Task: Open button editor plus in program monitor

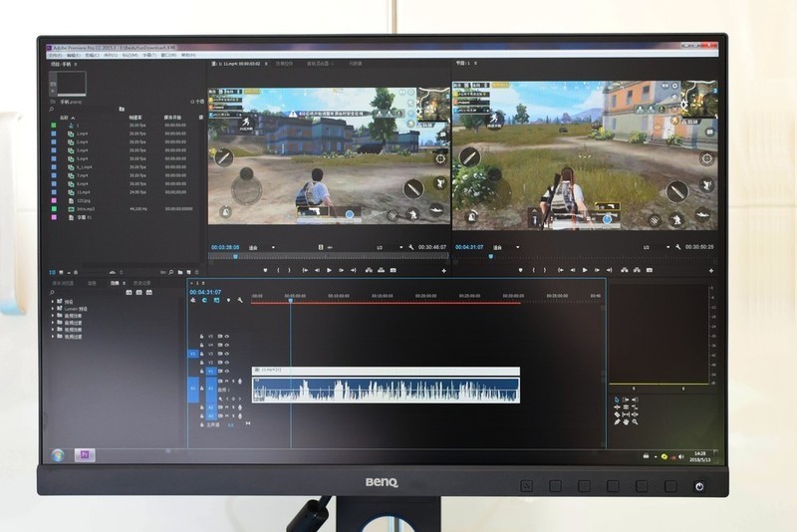Action: [x=710, y=271]
